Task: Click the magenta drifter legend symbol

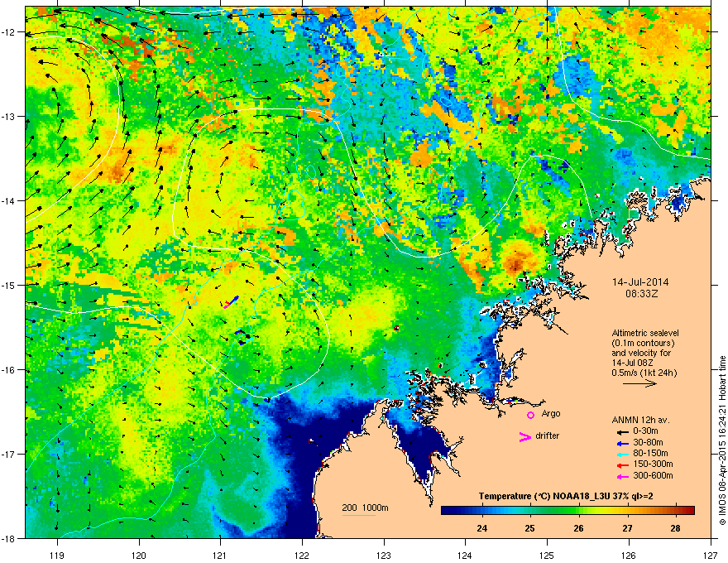Action: 524,436
